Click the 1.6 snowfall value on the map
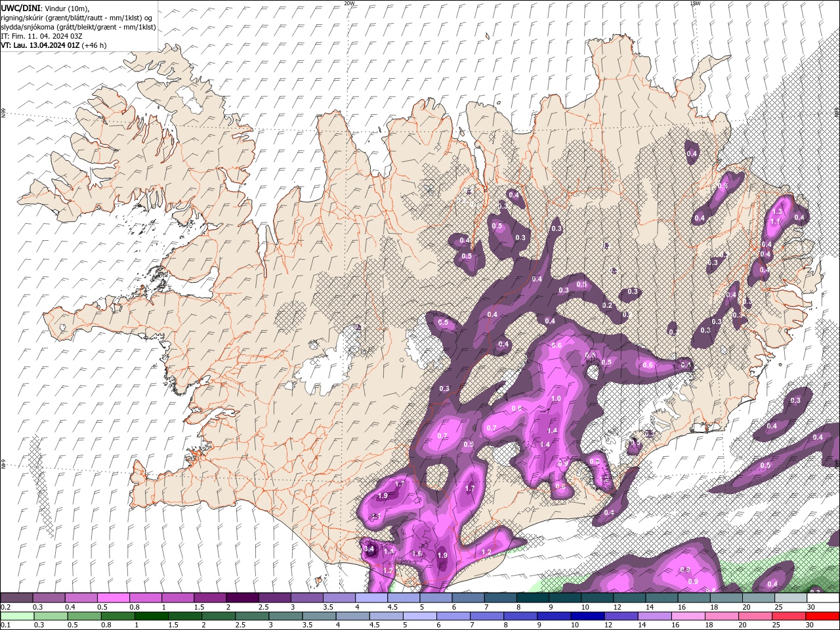Viewport: 840px width, 630px height. (x=417, y=554)
